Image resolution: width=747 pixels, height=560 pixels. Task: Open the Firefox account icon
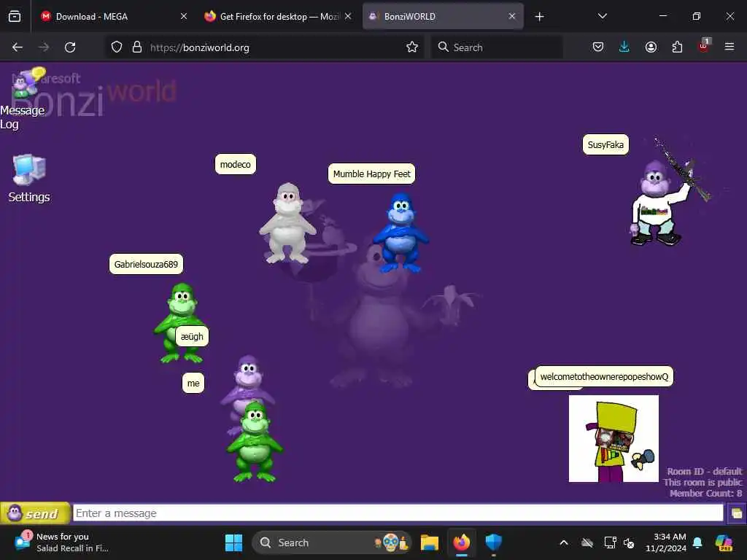pos(651,47)
